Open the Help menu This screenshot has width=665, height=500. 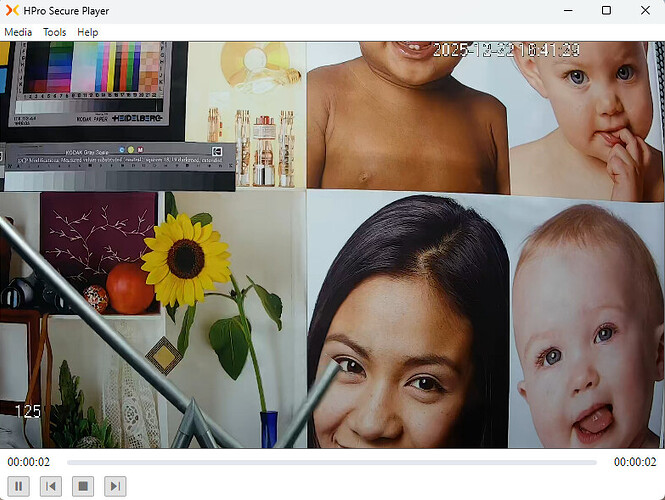click(88, 32)
